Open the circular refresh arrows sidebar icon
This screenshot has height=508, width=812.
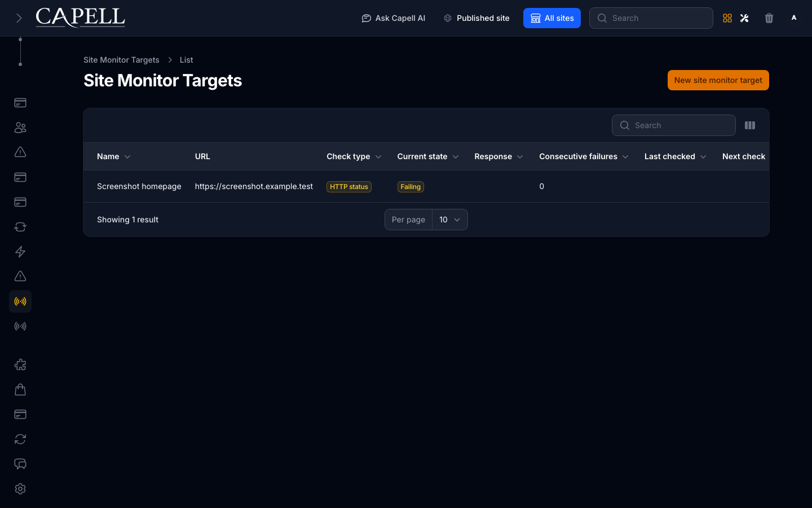(20, 439)
